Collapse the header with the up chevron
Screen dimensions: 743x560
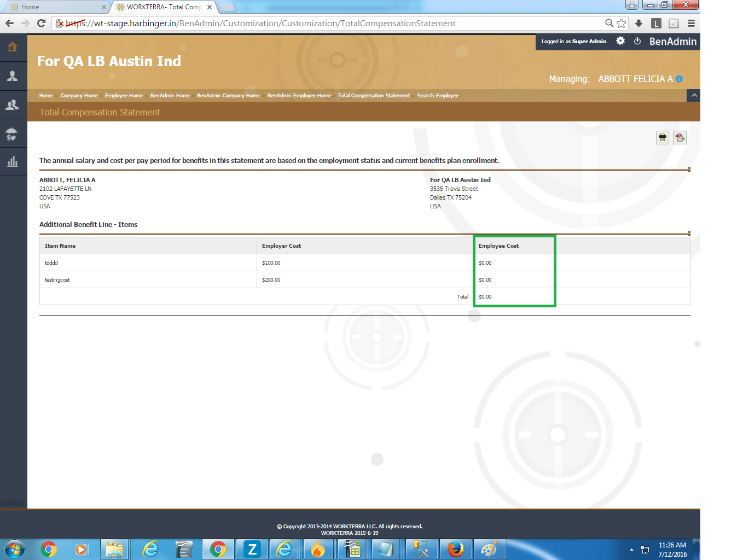(694, 95)
